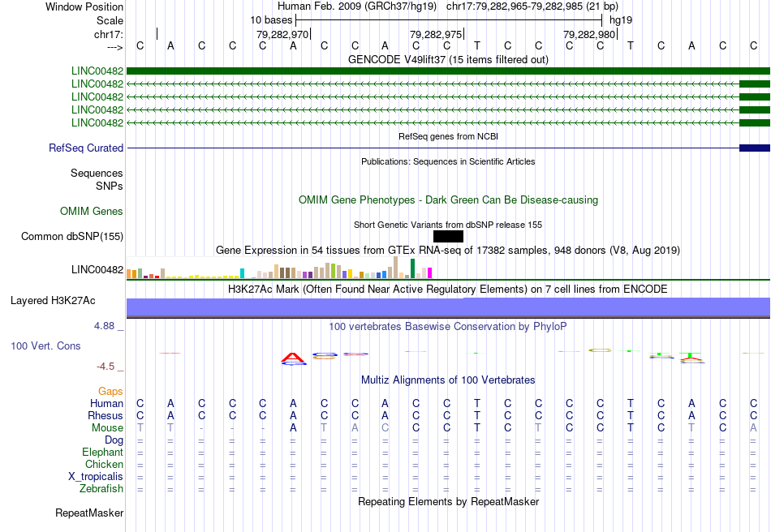Click the 'OMIM Genes' track label
The height and width of the screenshot is (532, 771).
pos(92,211)
